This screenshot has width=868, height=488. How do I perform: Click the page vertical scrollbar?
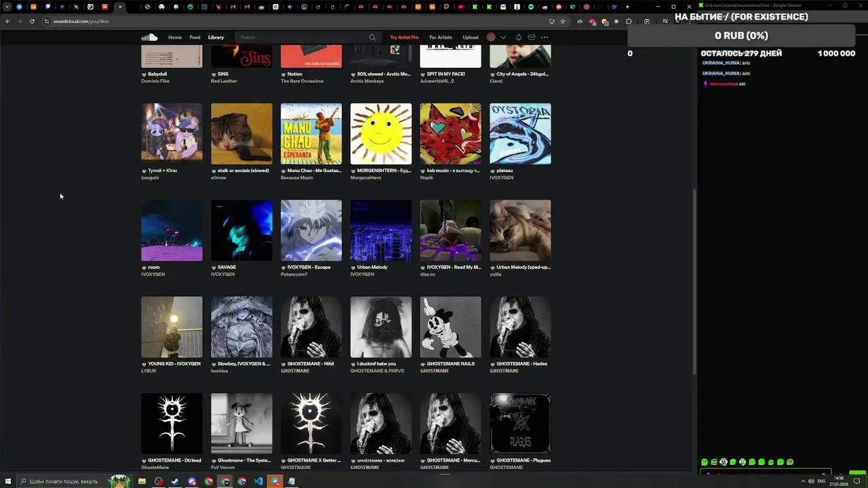[694, 281]
